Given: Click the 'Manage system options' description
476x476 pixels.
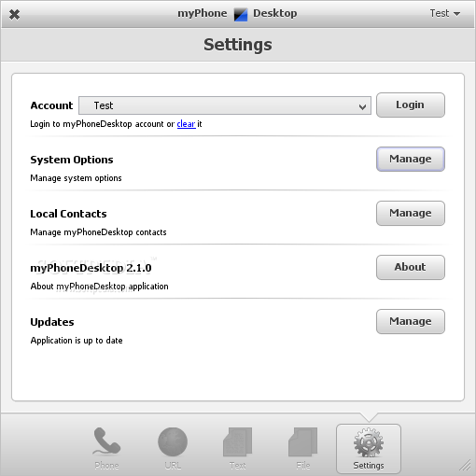Looking at the screenshot, I should point(76,178).
